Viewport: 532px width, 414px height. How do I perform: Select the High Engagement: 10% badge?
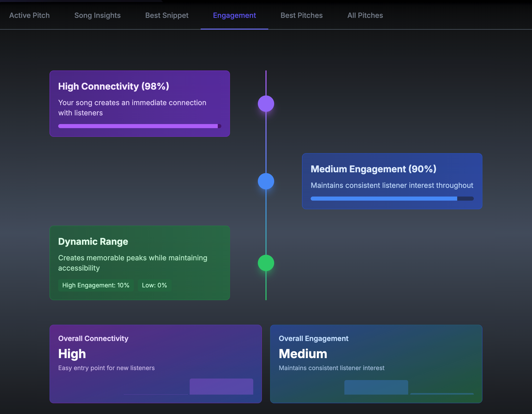tap(96, 285)
